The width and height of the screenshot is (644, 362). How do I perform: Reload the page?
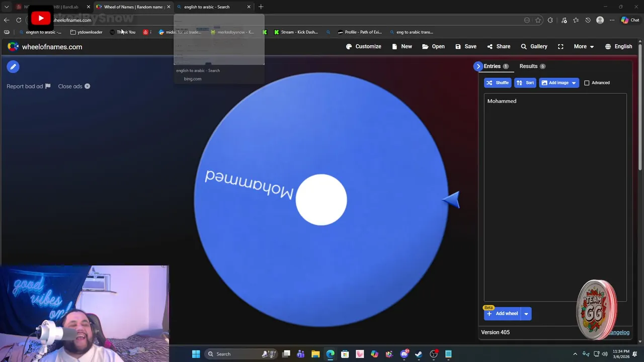click(19, 20)
